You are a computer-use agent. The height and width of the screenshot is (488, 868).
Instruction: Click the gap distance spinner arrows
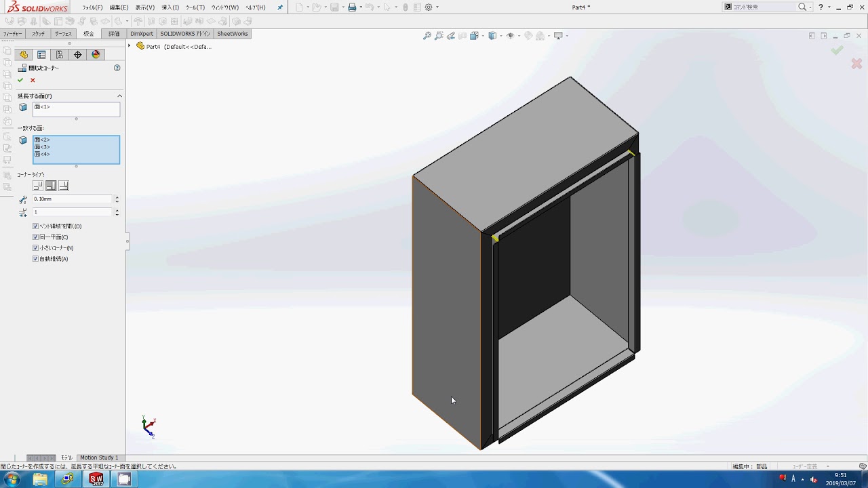[x=117, y=199]
